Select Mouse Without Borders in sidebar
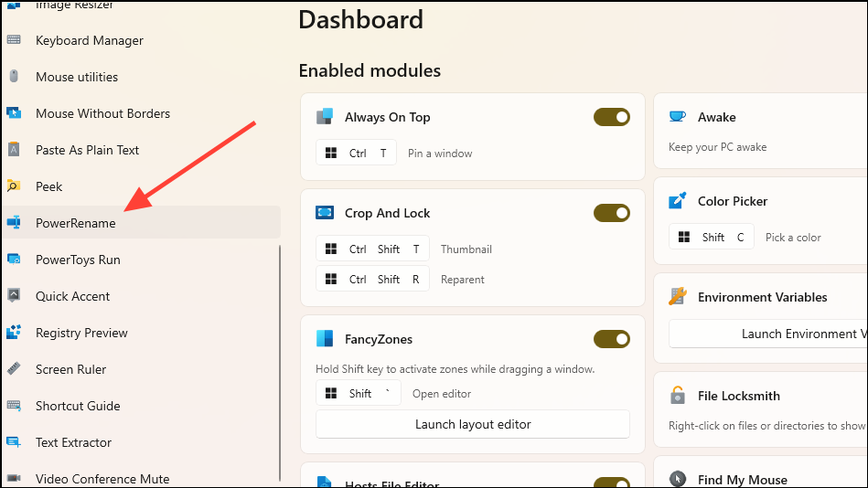868x488 pixels. [141, 113]
